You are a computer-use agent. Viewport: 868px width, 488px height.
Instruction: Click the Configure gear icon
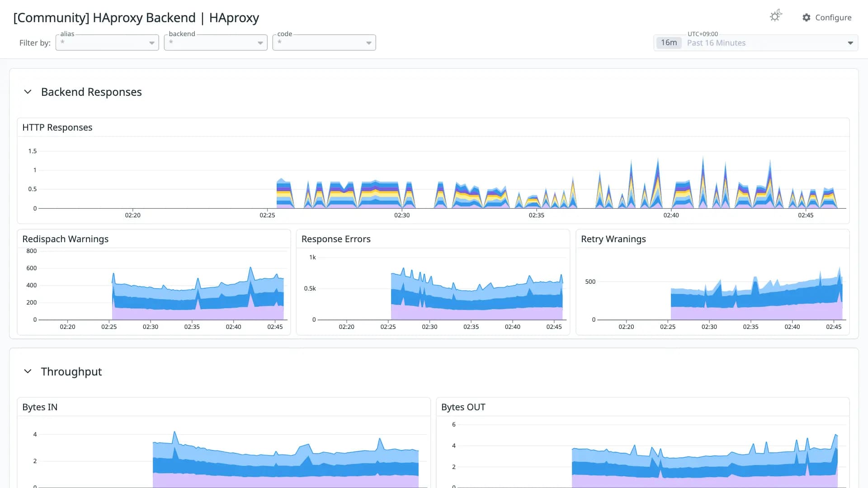[807, 18]
